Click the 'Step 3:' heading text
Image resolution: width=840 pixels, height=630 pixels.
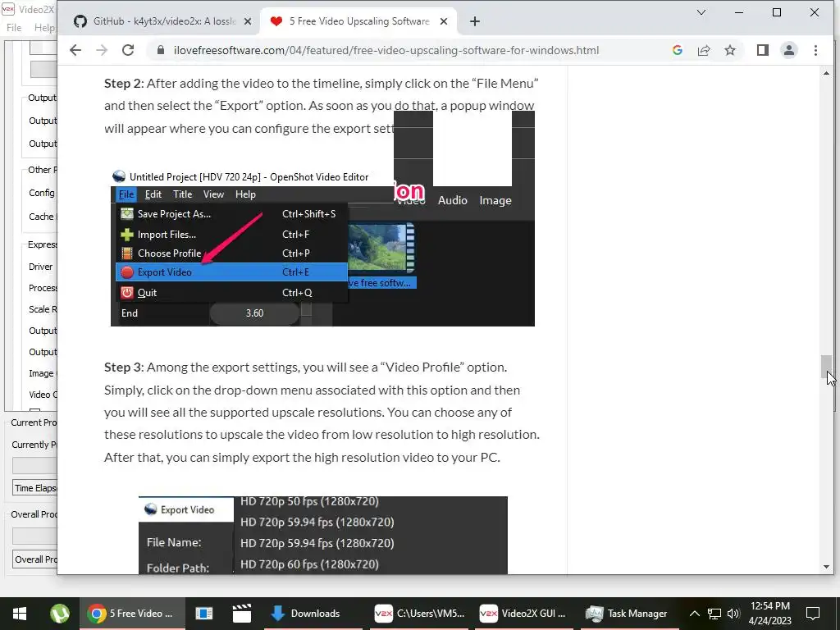(124, 367)
